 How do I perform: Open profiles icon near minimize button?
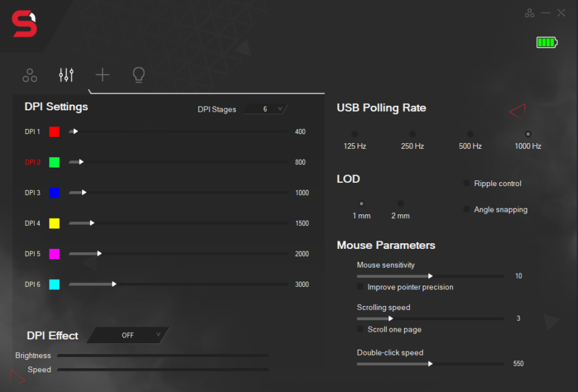click(530, 13)
